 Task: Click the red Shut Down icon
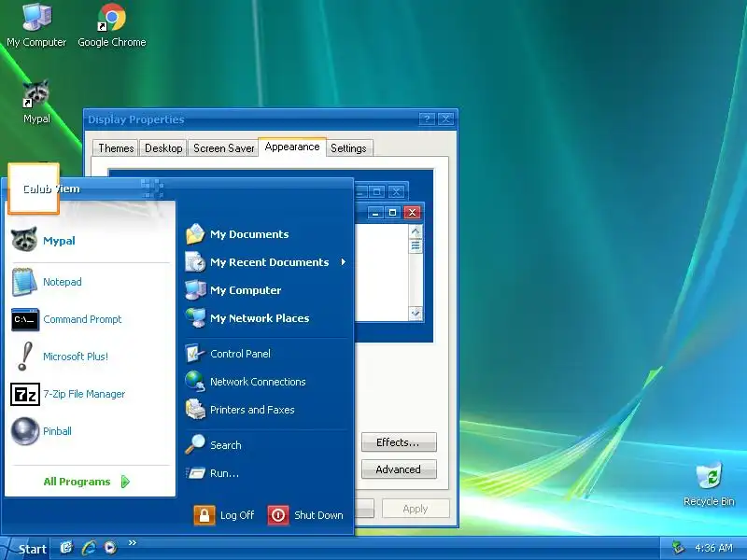[x=278, y=515]
